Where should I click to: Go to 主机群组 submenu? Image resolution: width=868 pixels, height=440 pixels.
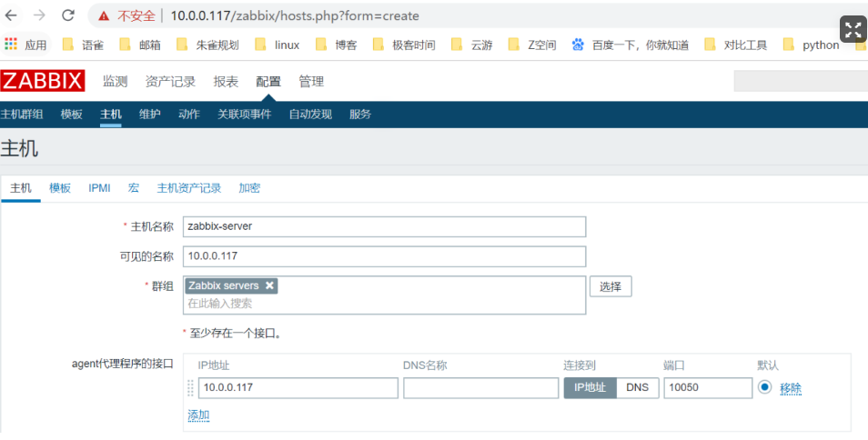(22, 115)
